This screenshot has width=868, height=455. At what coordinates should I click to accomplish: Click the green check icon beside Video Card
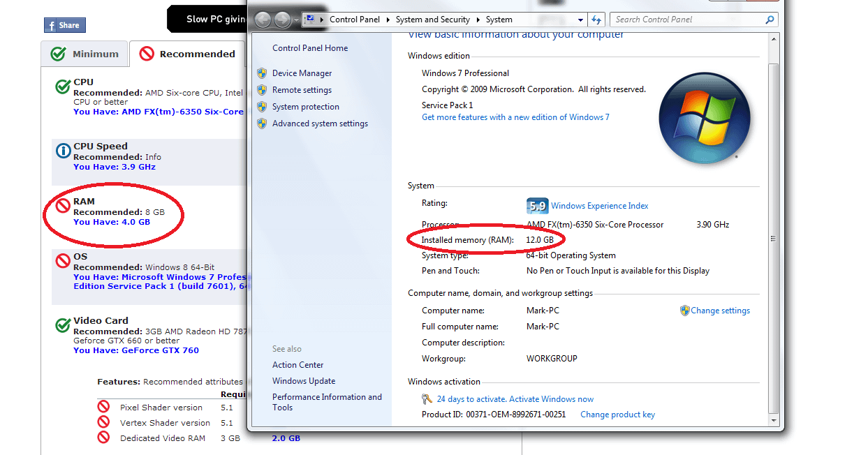pos(64,325)
